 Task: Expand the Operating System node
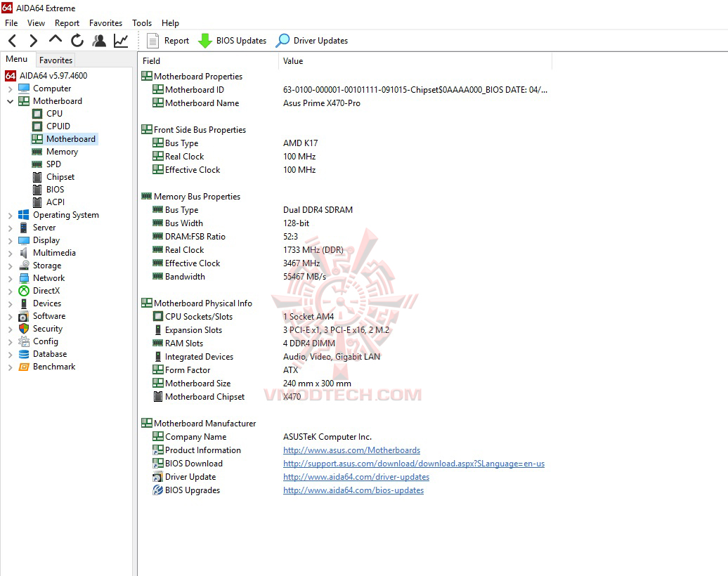click(x=11, y=216)
